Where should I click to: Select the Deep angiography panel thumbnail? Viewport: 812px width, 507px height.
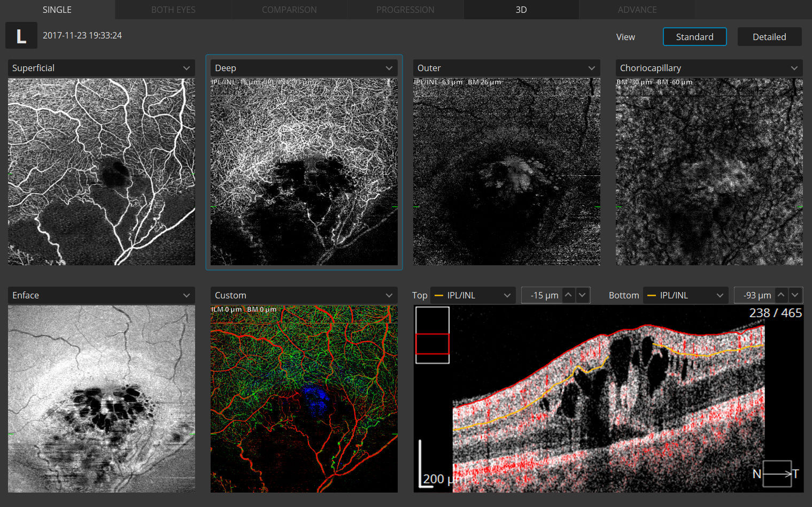pos(304,172)
